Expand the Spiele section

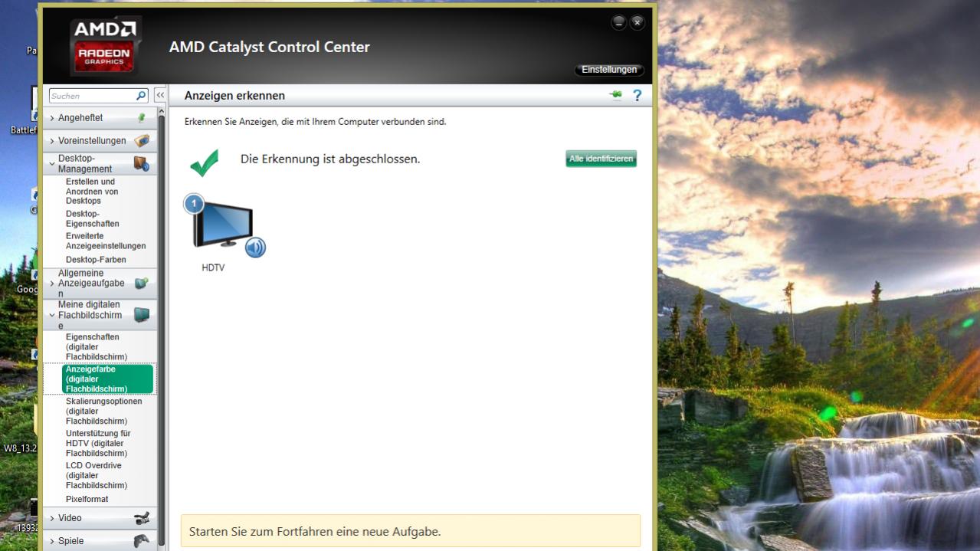click(52, 541)
